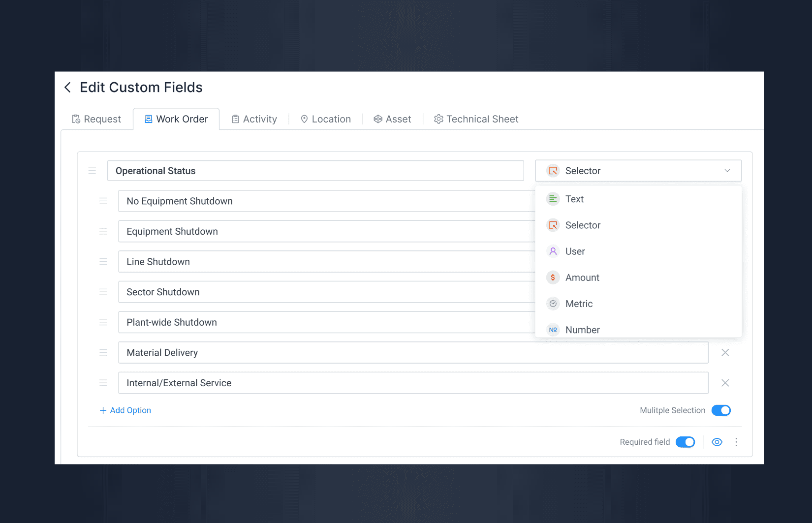Image resolution: width=812 pixels, height=523 pixels.
Task: Toggle the Multiple Selection switch
Action: 721,410
